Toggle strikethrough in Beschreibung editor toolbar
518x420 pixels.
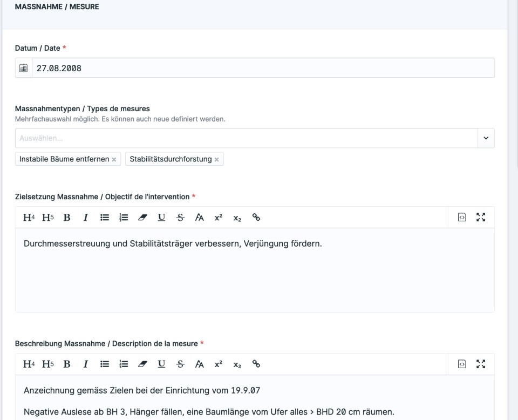(x=180, y=364)
